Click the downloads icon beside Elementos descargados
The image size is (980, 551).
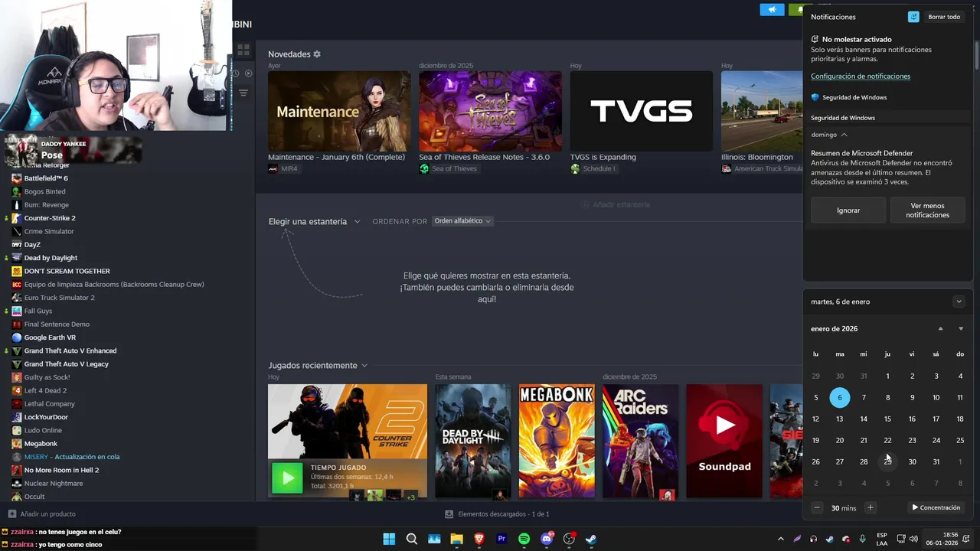450,514
